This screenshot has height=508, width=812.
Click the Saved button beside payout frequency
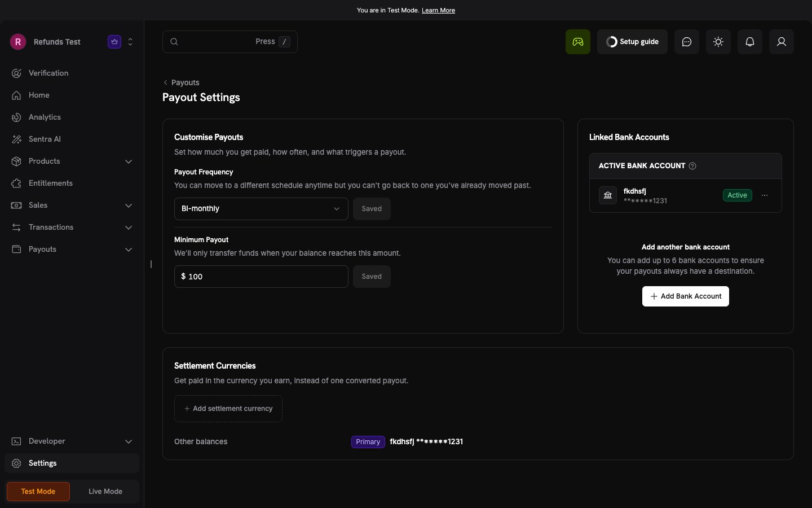372,209
